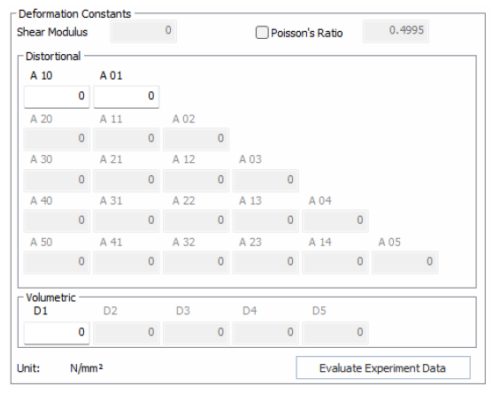Click the A 22 field
The width and height of the screenshot is (500, 394).
(196, 221)
